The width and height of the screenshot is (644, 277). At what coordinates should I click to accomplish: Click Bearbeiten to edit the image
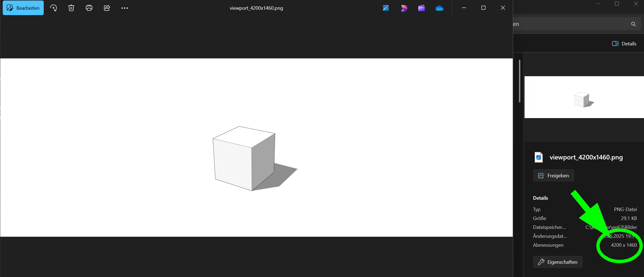point(23,8)
